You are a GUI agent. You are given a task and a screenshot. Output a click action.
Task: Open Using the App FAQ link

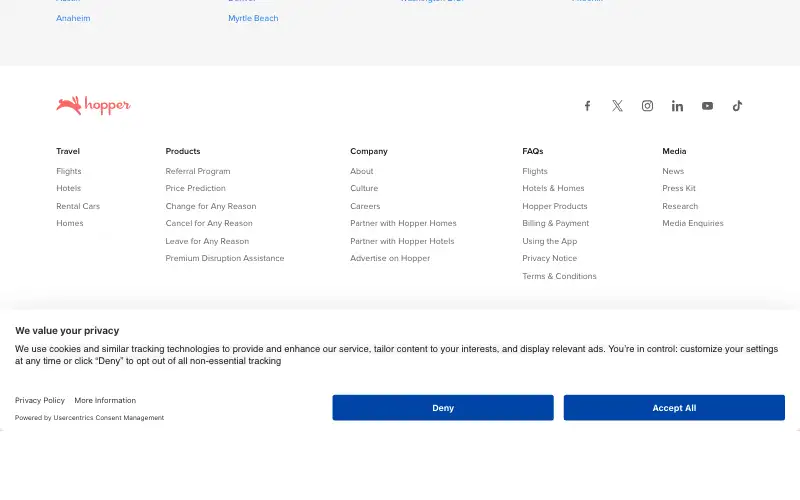(x=549, y=241)
